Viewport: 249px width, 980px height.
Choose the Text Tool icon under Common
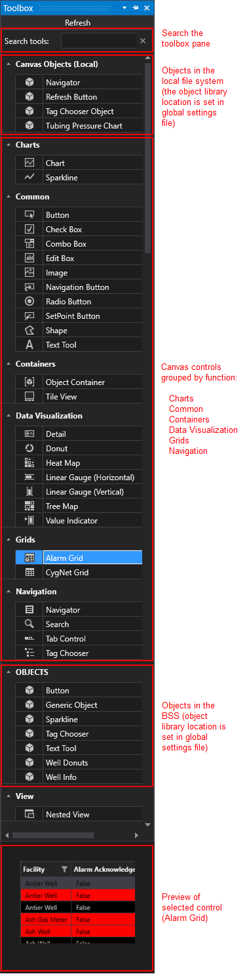click(x=29, y=345)
